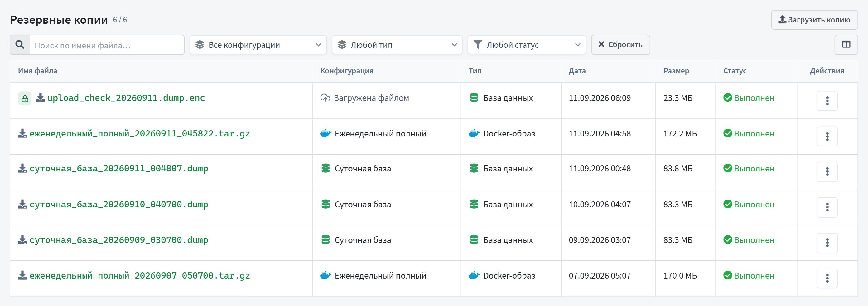Open file link еженедельный_полный_20260911_045822.tar.gz
The width and height of the screenshot is (868, 306).
coord(140,134)
